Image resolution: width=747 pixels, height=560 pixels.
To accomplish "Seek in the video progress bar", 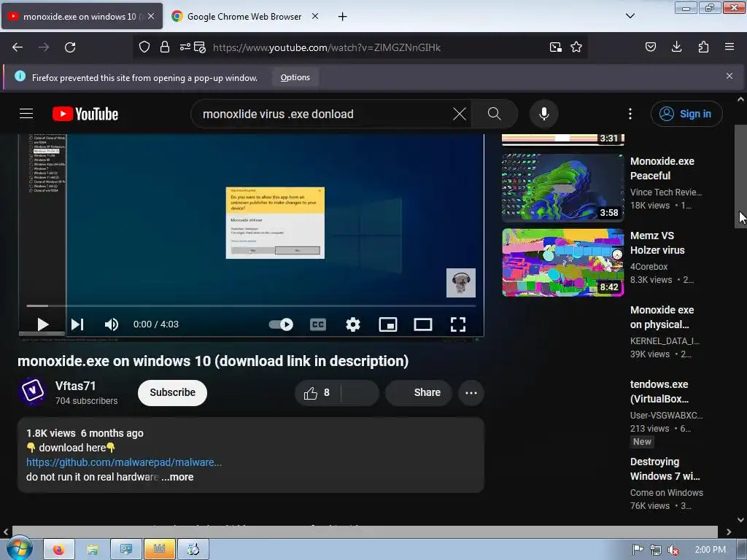I will point(251,306).
